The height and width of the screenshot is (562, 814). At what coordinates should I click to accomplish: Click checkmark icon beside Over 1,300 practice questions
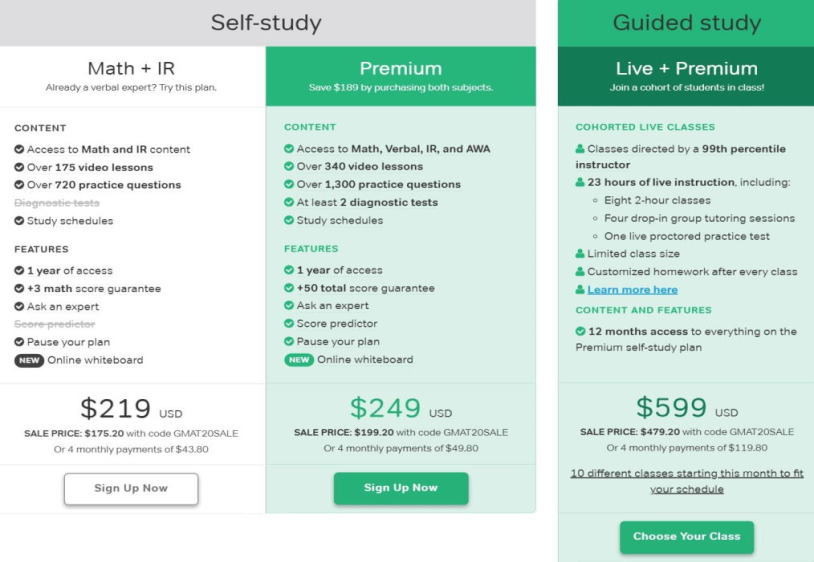coord(289,184)
